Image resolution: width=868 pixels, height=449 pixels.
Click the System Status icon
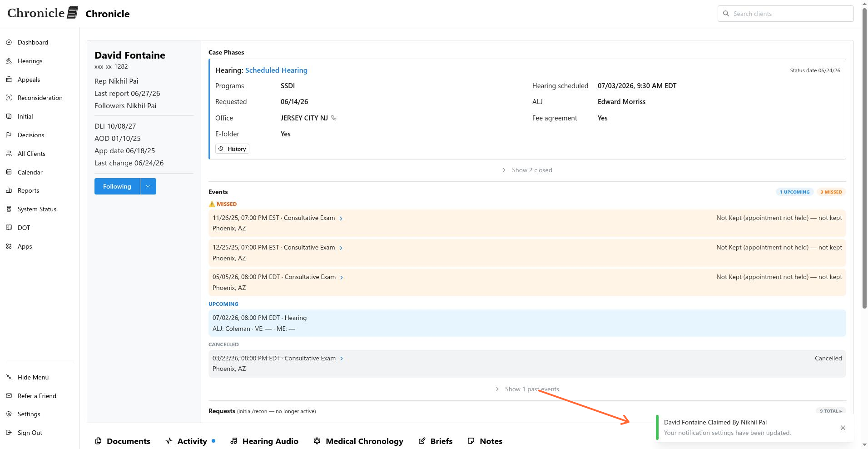pos(9,209)
